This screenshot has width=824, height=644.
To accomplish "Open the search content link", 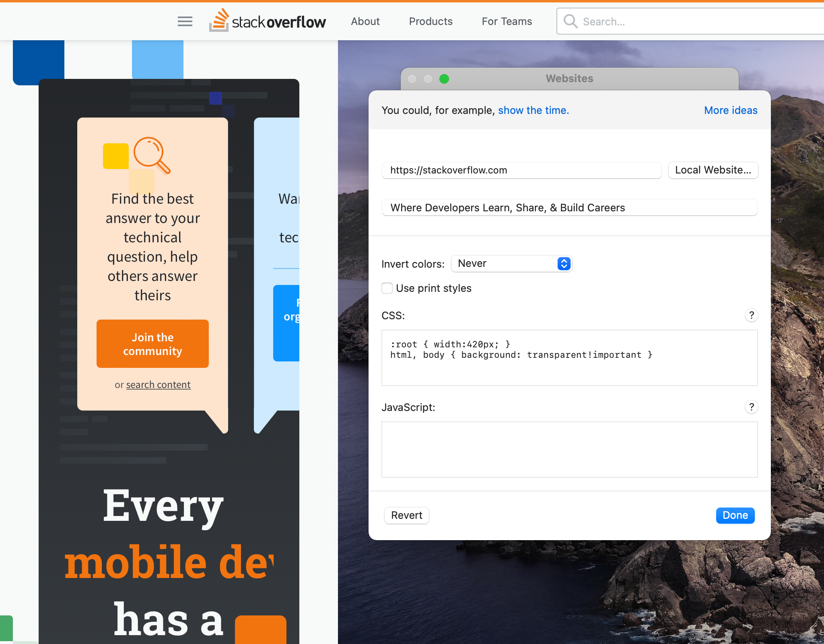I will pyautogui.click(x=158, y=384).
